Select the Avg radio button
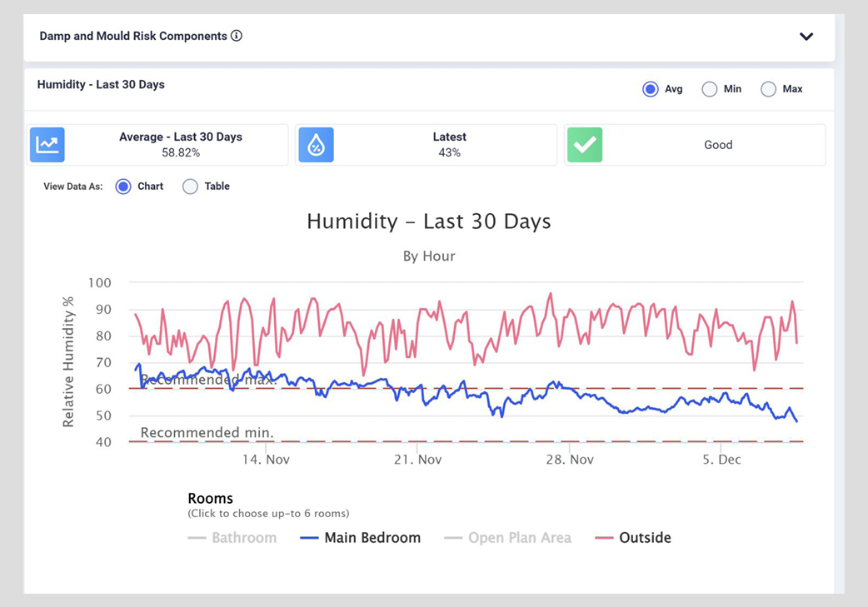This screenshot has width=868, height=607. [651, 89]
